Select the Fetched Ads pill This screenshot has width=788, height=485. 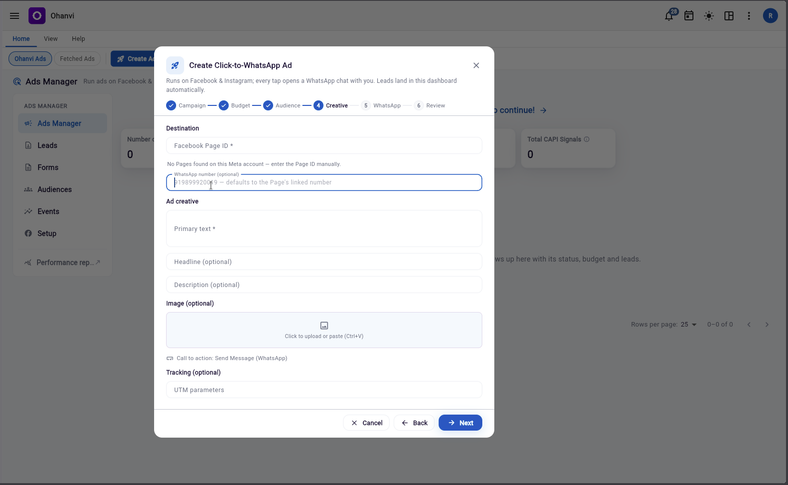pos(77,59)
